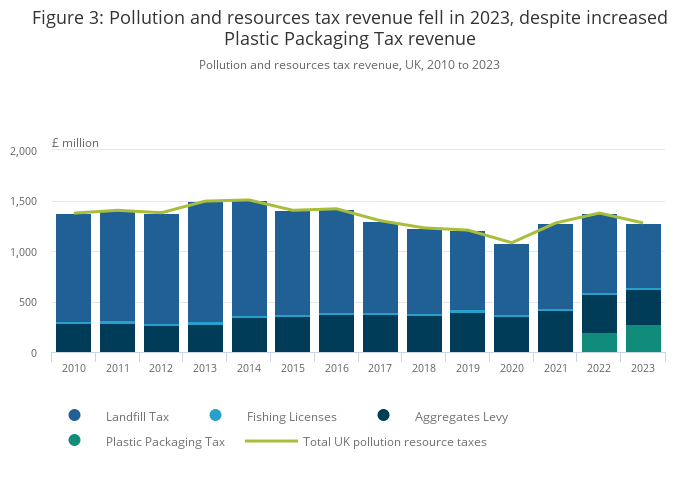Click Total UK pollution resource taxes label
Screen dimensions: 700x502
394,441
